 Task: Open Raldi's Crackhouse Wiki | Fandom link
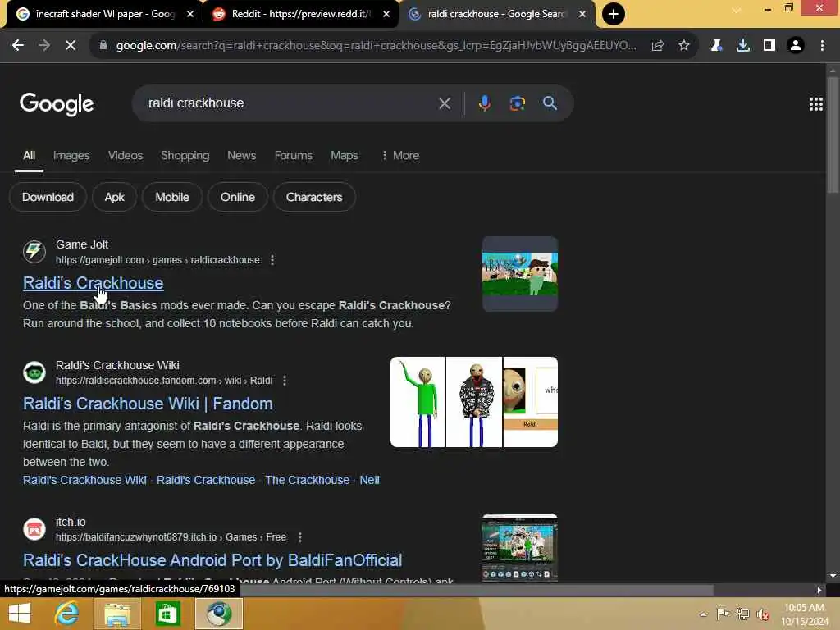coord(148,404)
